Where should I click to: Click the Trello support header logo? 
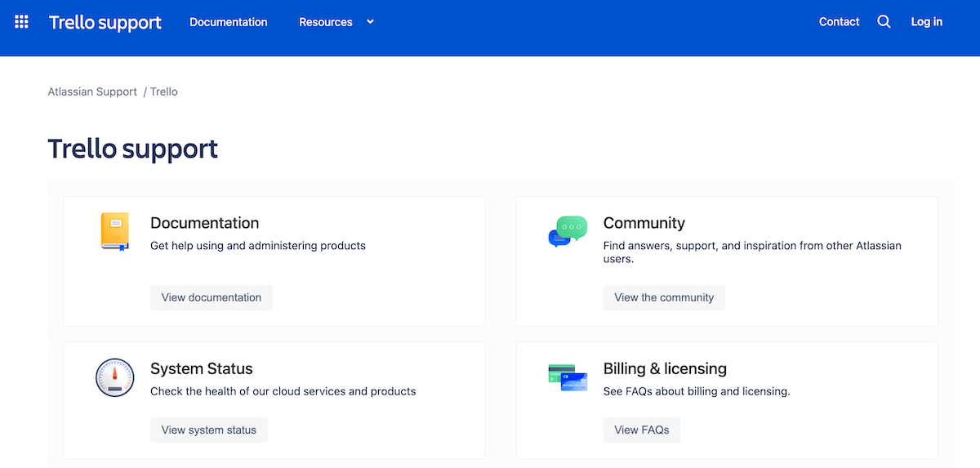[x=105, y=22]
